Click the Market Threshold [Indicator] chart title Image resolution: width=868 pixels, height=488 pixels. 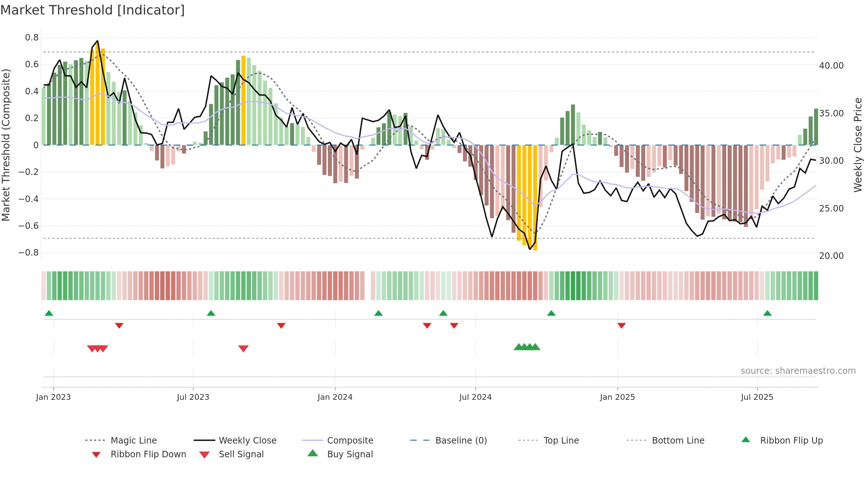click(x=93, y=10)
